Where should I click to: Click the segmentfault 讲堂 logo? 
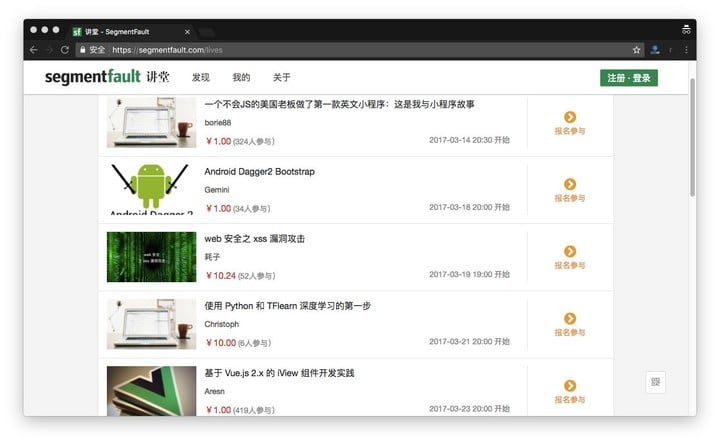click(107, 77)
